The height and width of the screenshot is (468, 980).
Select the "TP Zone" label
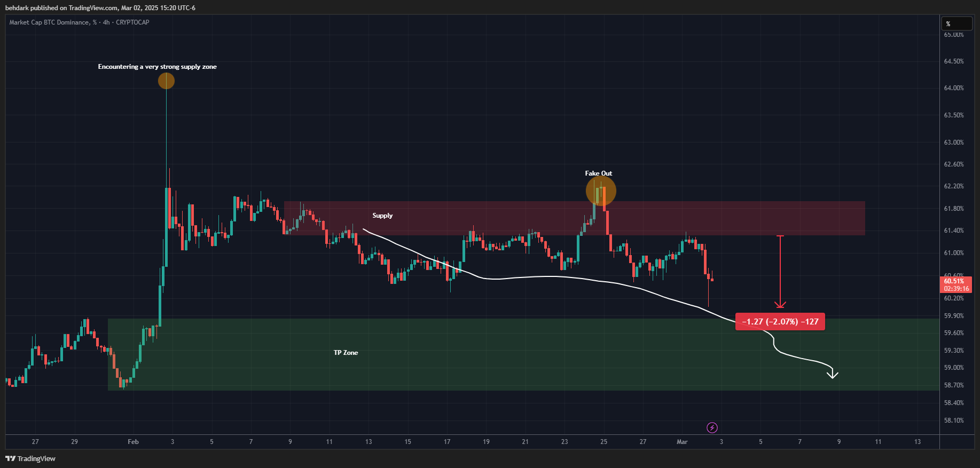346,353
